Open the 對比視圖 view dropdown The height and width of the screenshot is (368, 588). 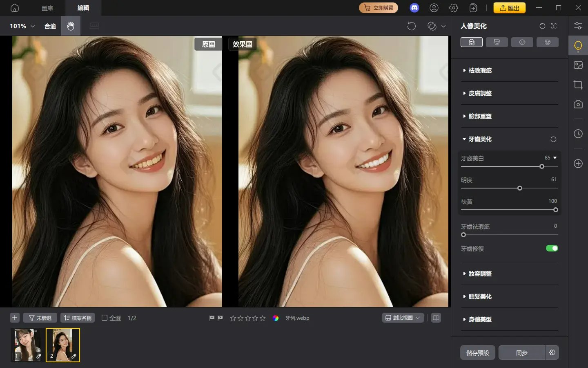403,317
